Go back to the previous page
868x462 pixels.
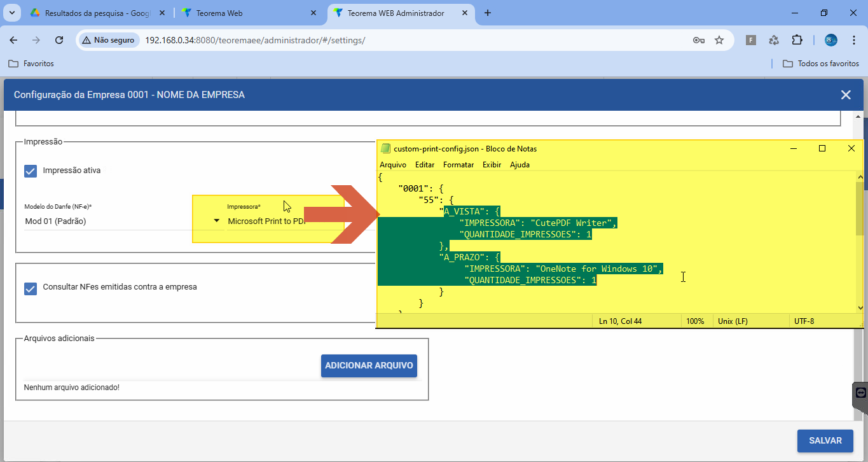pos(13,40)
